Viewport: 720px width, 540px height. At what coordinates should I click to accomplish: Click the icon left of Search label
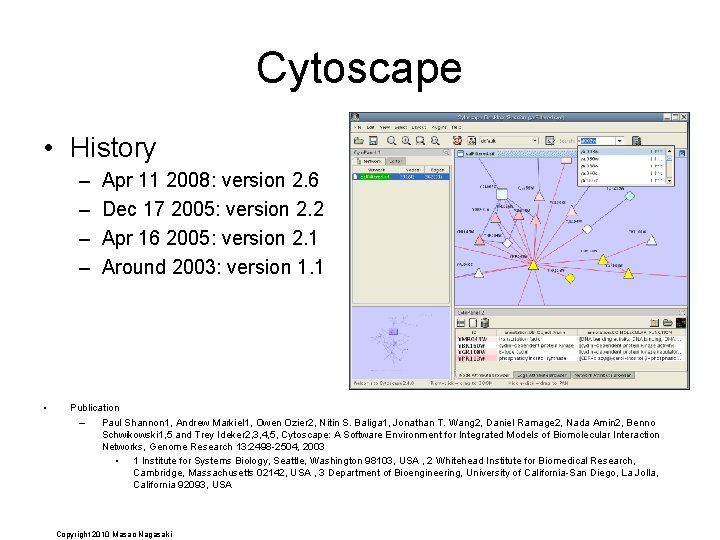[x=550, y=141]
